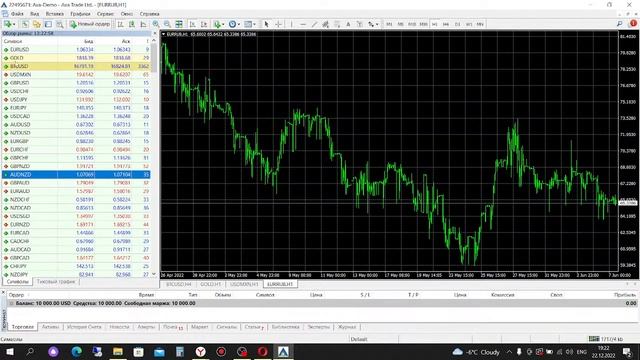The height and width of the screenshot is (360, 640).
Task: Expand the templates dropdown arrow
Action: pos(254,24)
